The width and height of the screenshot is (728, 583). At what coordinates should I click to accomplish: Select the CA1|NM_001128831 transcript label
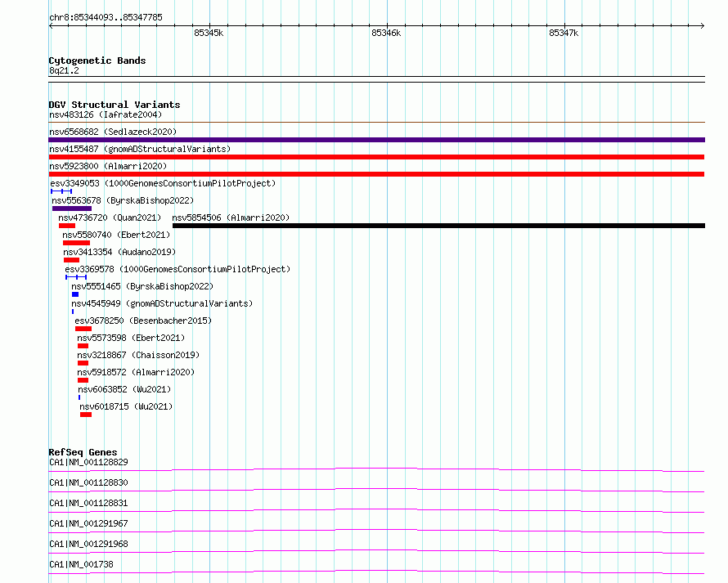(x=88, y=503)
